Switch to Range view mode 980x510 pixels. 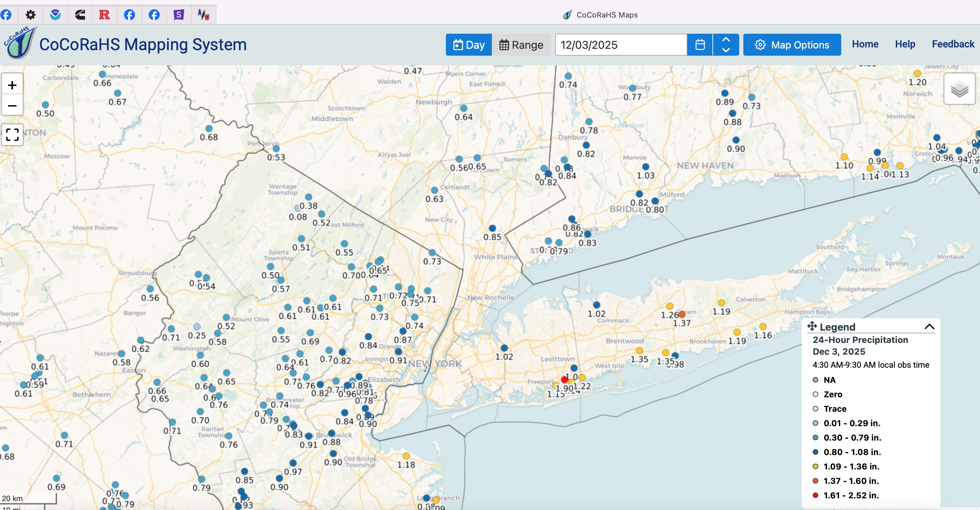[x=521, y=45]
